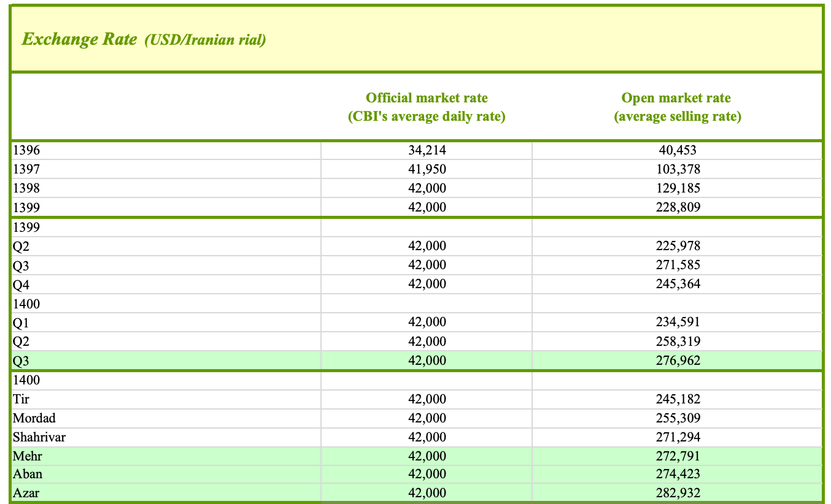Select open market value 129,185
Screen dimensions: 831x504
(678, 188)
